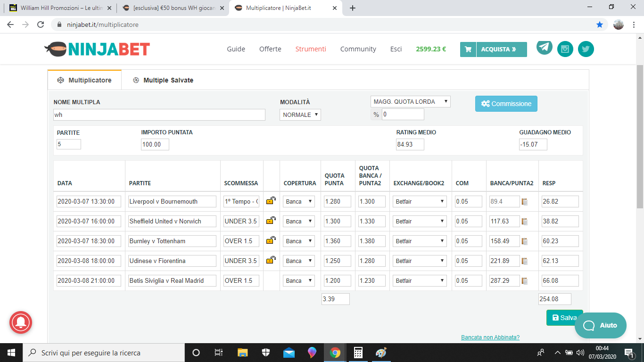Bookmark page with the star icon

click(600, 25)
